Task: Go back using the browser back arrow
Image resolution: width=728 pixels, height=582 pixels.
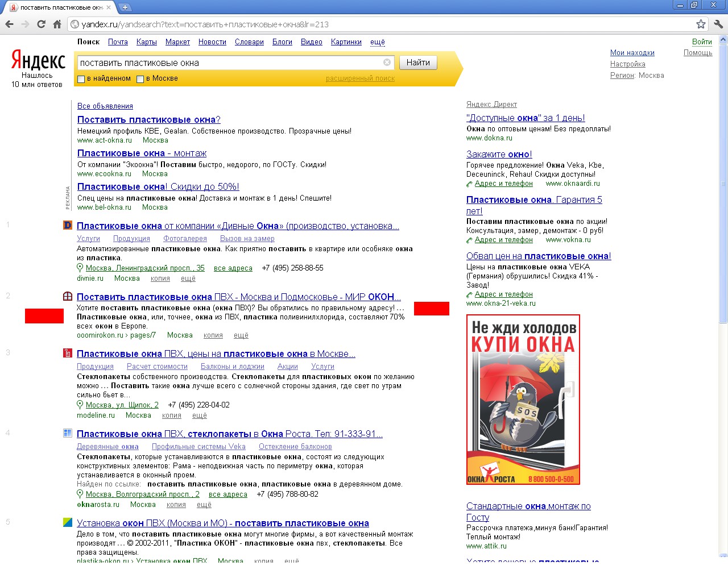Action: [x=9, y=24]
